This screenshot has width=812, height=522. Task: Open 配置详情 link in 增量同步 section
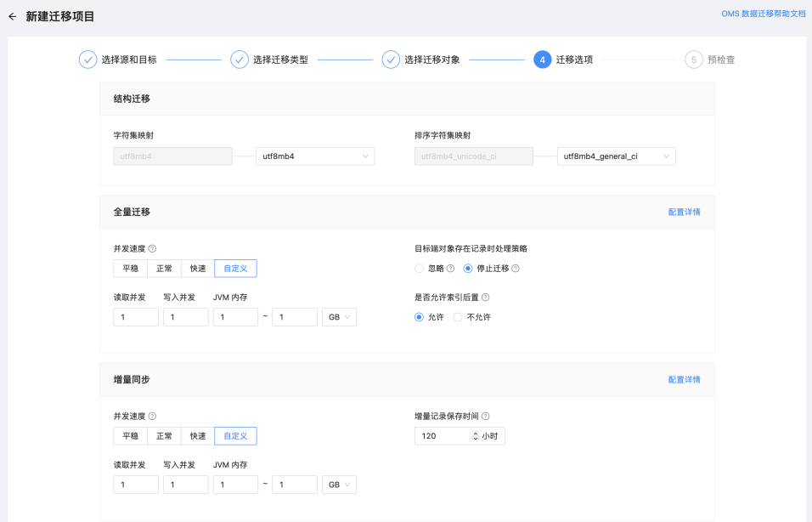tap(684, 380)
